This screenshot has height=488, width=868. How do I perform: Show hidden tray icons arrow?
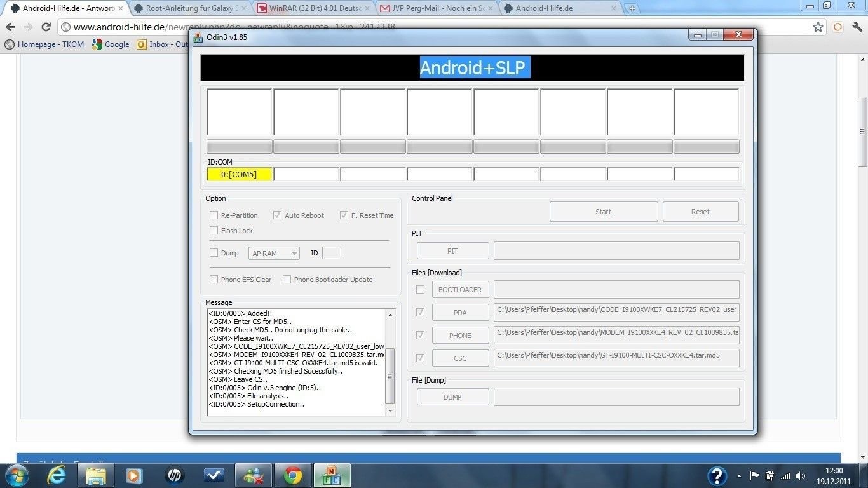pyautogui.click(x=739, y=476)
